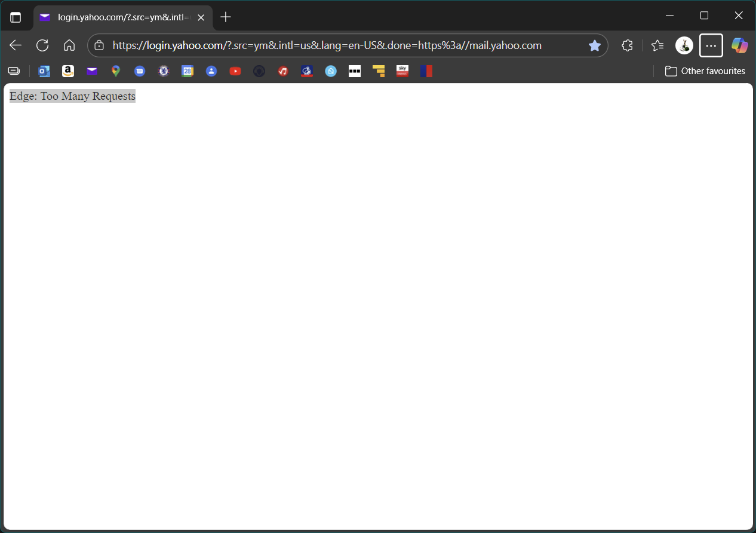Select the login.yahoo.com tab
This screenshot has height=533, width=756.
122,17
